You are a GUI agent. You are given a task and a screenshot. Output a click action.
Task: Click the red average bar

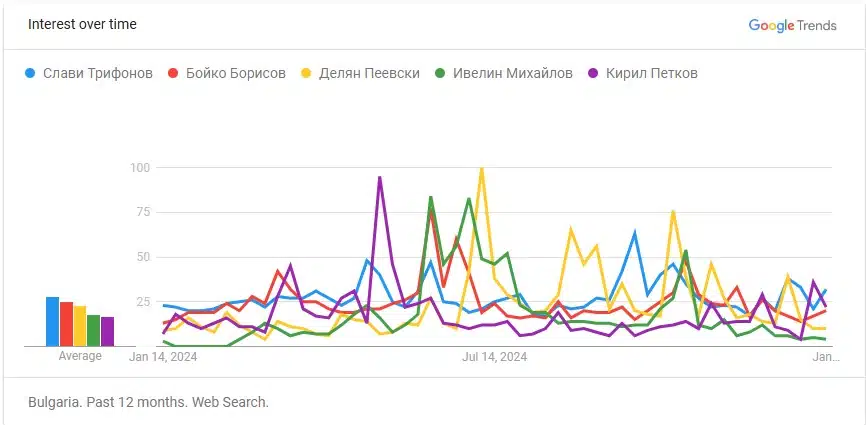click(66, 324)
